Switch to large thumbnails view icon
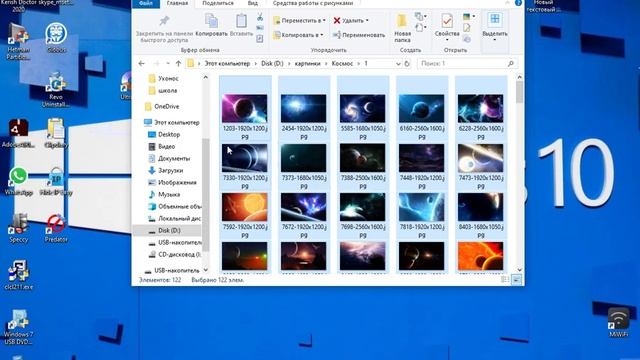640x360 pixels. (x=516, y=280)
